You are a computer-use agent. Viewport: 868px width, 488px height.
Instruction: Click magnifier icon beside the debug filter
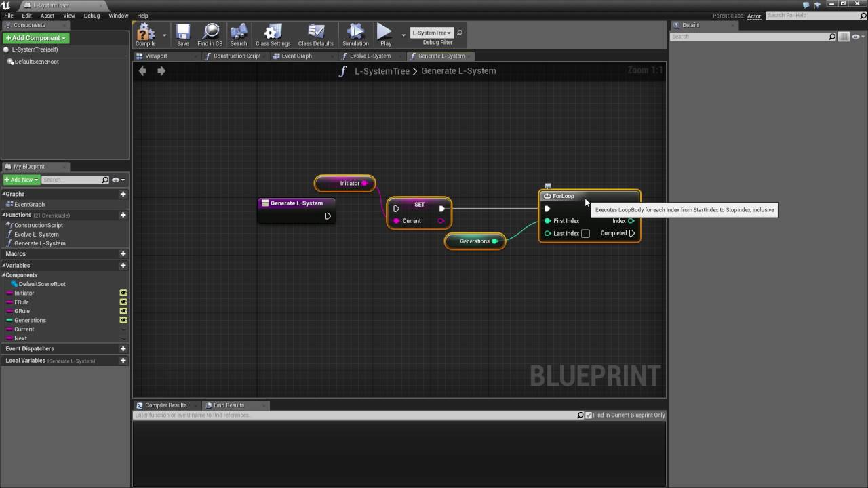pyautogui.click(x=460, y=33)
